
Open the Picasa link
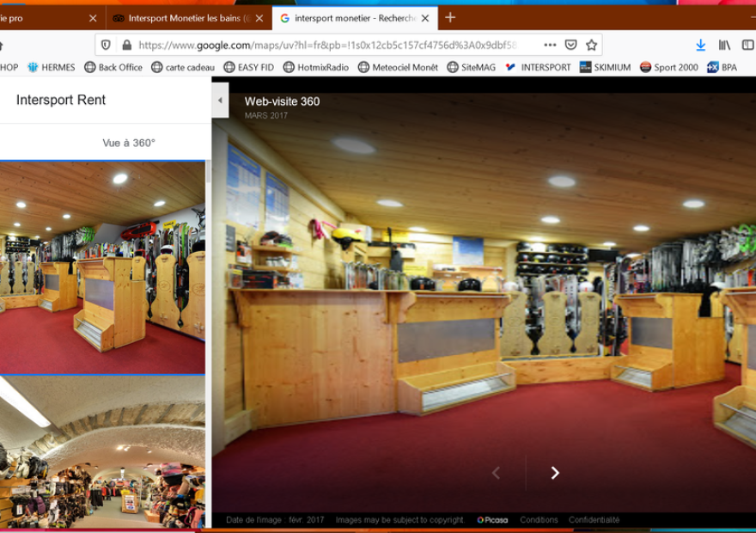[x=492, y=520]
